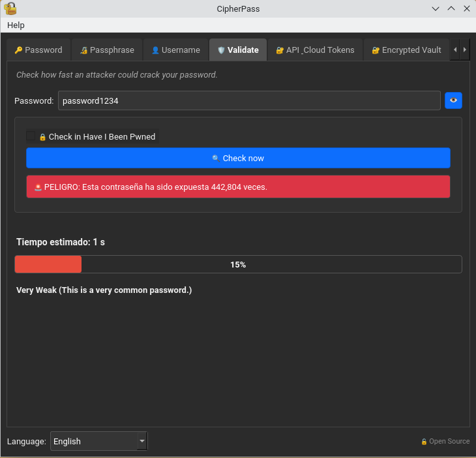
Task: Click the user icon on the Username tab
Action: 155,50
